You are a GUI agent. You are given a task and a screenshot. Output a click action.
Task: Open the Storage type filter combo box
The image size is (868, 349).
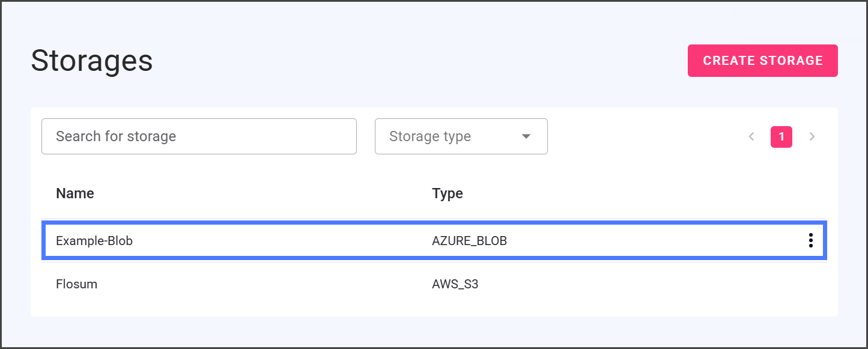tap(461, 136)
